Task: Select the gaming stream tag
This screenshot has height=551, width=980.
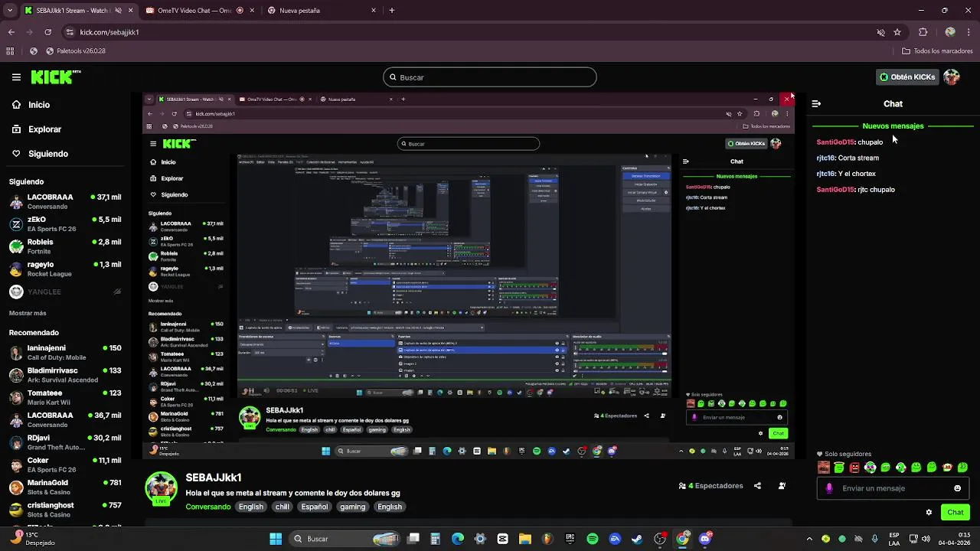Action: point(353,507)
